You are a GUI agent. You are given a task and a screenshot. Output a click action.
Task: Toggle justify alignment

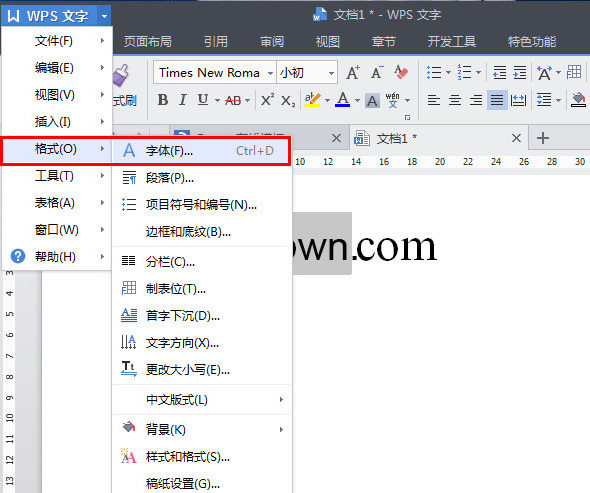point(497,100)
